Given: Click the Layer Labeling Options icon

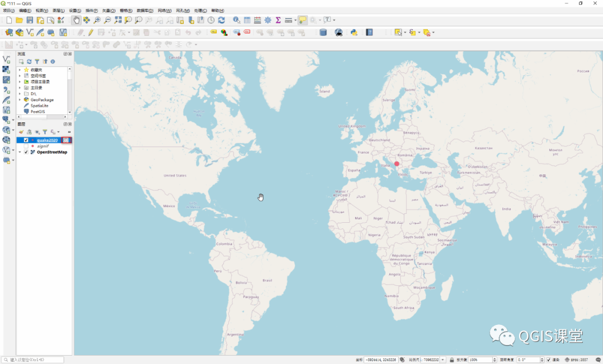Looking at the screenshot, I should pyautogui.click(x=213, y=32).
